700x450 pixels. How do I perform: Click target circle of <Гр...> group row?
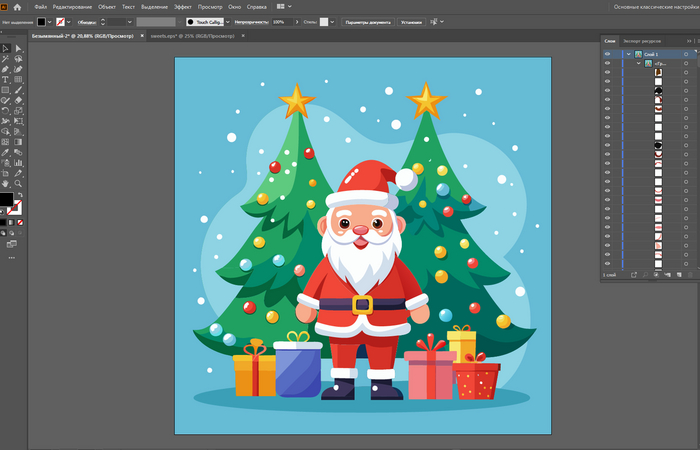coord(686,63)
